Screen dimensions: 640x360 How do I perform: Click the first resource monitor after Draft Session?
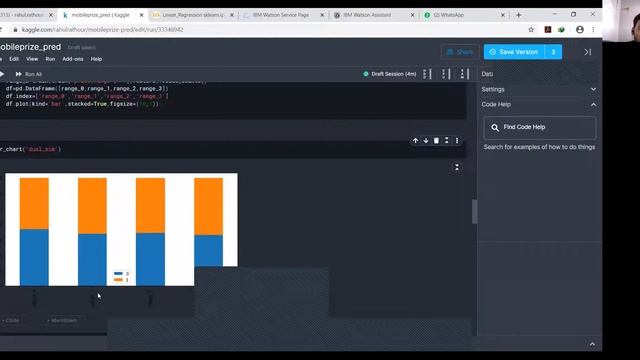pyautogui.click(x=427, y=74)
